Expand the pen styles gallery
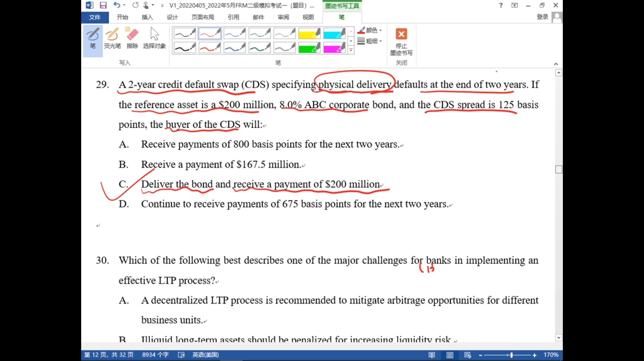The height and width of the screenshot is (361, 644). pyautogui.click(x=351, y=50)
